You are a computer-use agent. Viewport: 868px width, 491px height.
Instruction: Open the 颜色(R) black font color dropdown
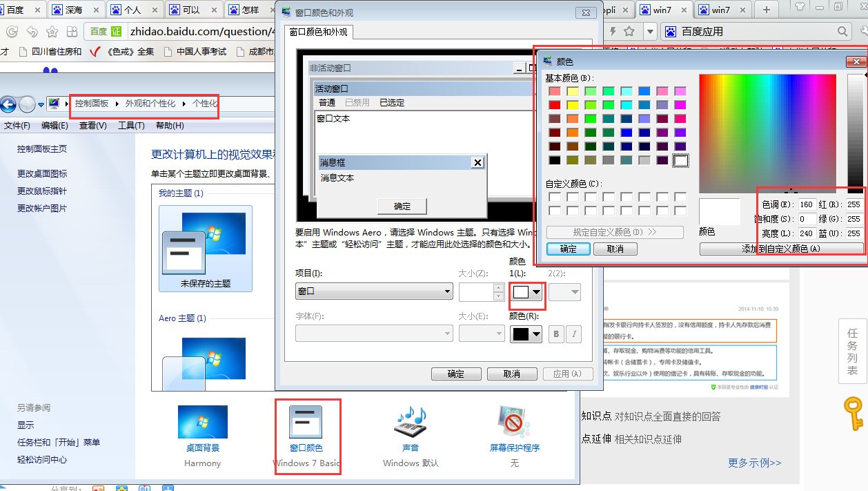[x=526, y=334]
